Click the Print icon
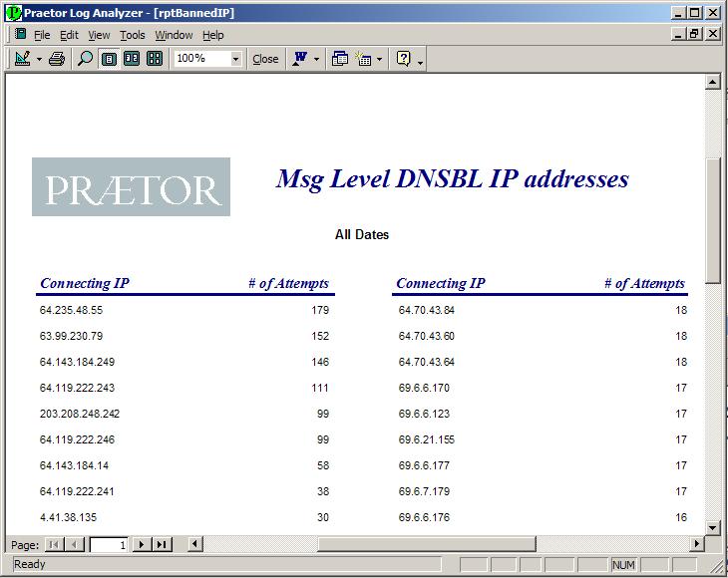The image size is (728, 578). click(x=57, y=59)
